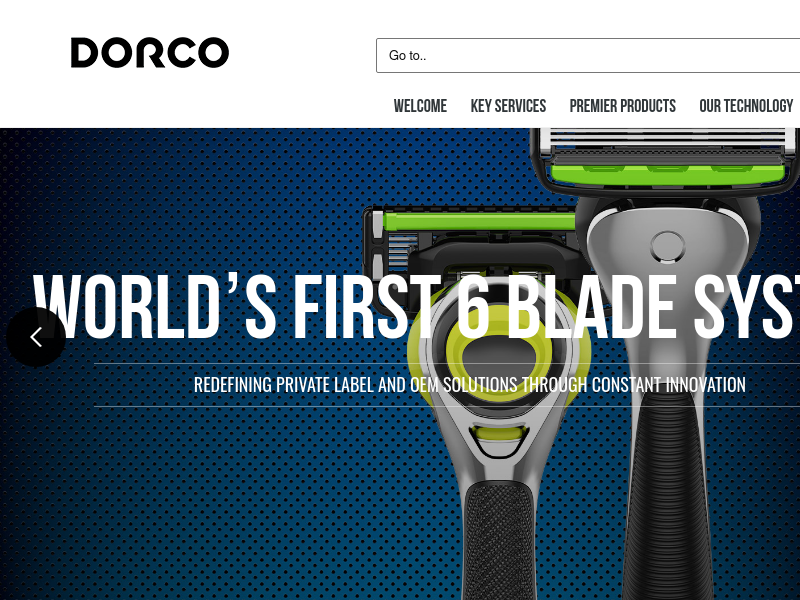
Task: Go to the previous slide with the left arrow
Action: click(x=36, y=337)
